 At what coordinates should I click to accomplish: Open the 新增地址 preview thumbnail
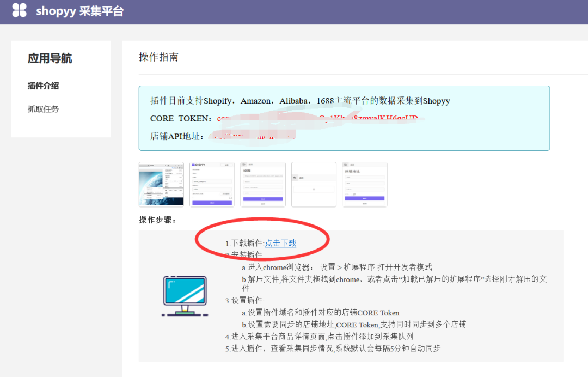point(364,184)
